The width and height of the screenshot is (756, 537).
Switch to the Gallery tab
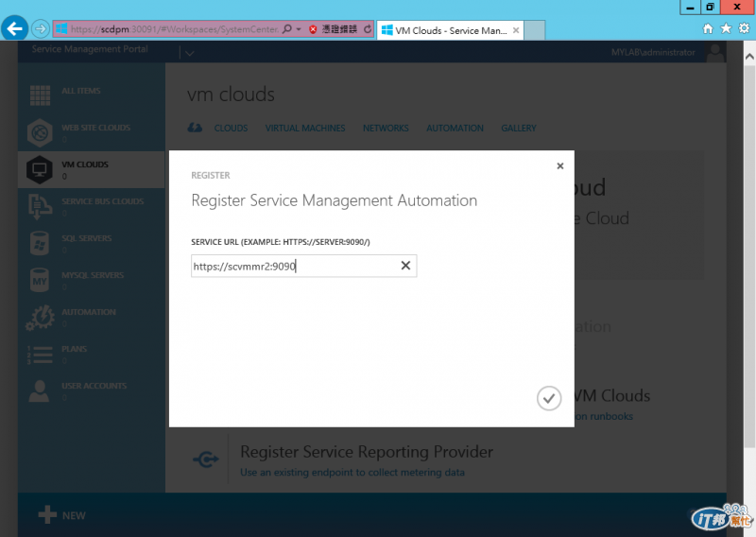(519, 128)
